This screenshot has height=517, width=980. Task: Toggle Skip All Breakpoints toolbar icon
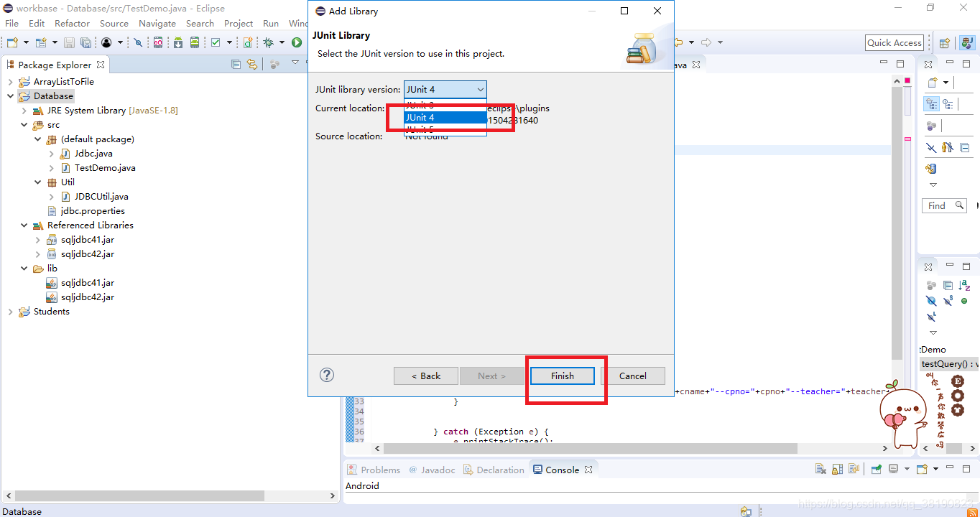tap(139, 43)
